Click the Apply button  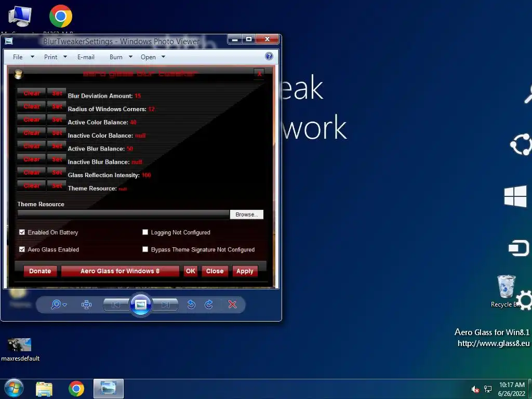tap(245, 271)
